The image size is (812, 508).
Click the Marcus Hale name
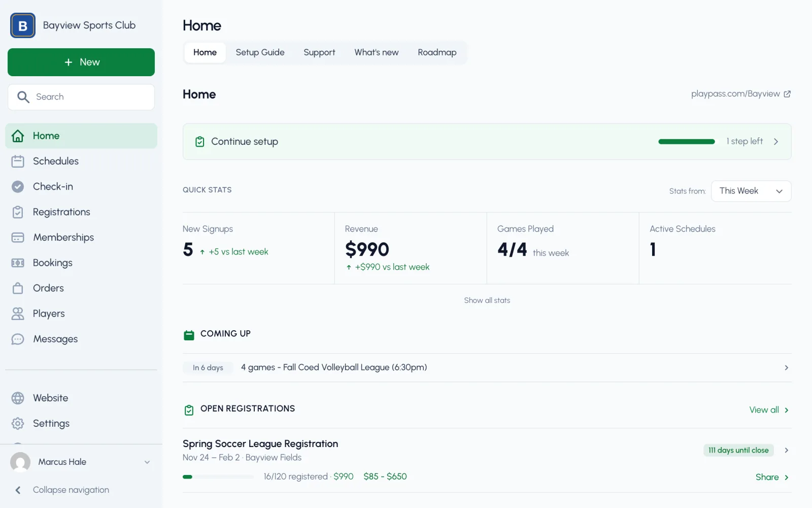[x=62, y=462]
